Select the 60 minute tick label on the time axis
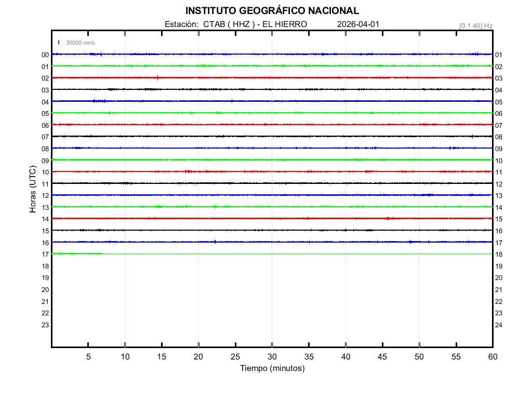 493,357
